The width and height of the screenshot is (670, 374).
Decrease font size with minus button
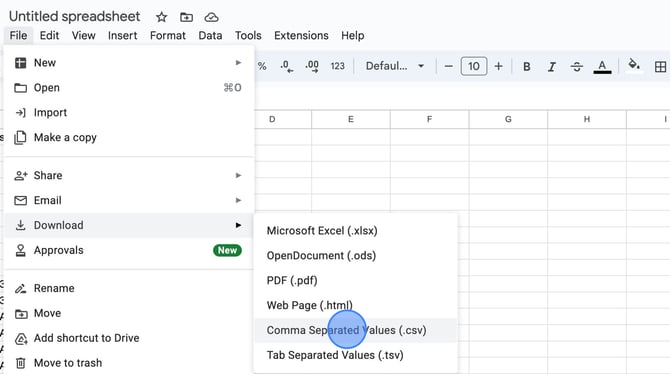point(448,66)
